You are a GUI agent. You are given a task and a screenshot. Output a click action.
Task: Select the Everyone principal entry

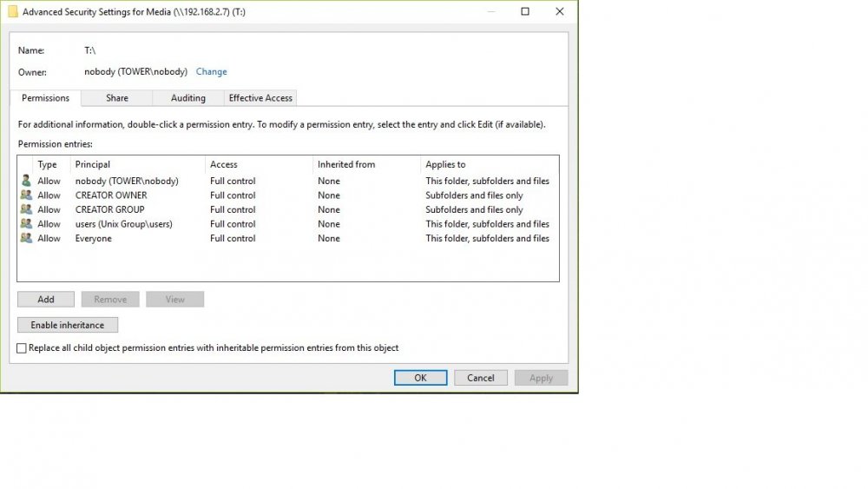coord(94,239)
